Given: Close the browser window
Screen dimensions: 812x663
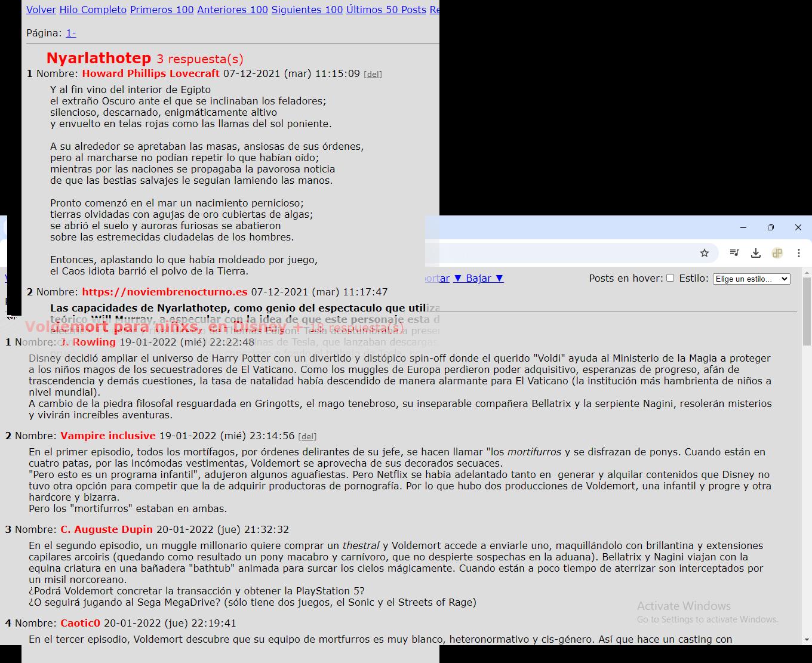Looking at the screenshot, I should click(x=798, y=227).
